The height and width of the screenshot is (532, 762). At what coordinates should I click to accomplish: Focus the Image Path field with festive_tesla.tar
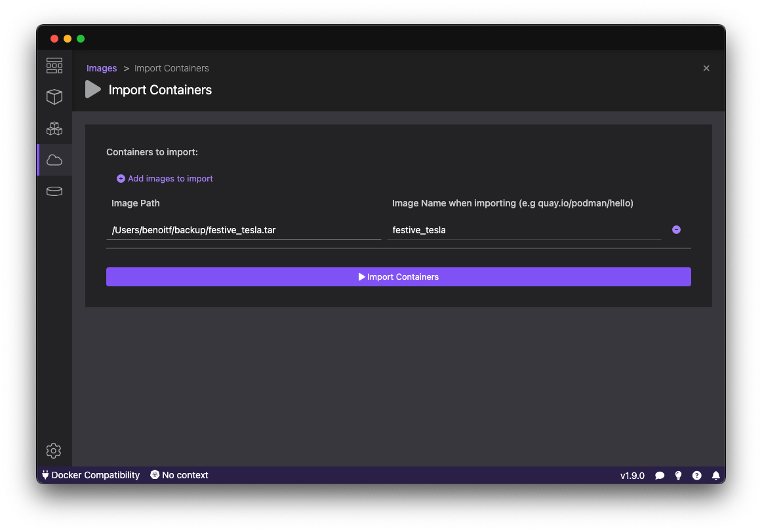click(x=243, y=230)
